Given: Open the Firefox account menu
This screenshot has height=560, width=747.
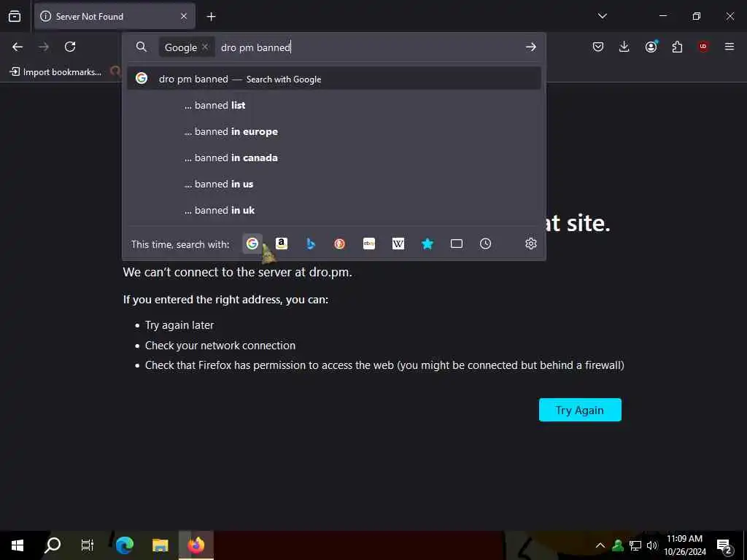Looking at the screenshot, I should [x=651, y=47].
